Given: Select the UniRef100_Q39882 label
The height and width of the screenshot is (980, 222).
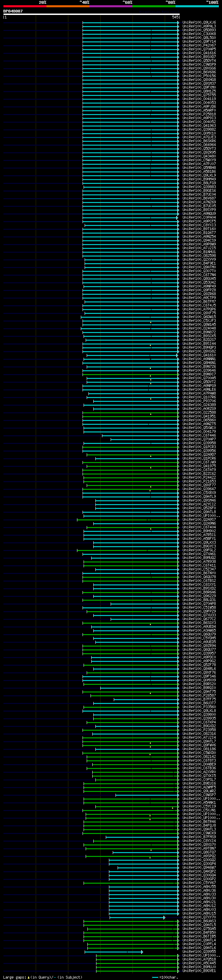Looking at the screenshot, I should coord(199,129).
